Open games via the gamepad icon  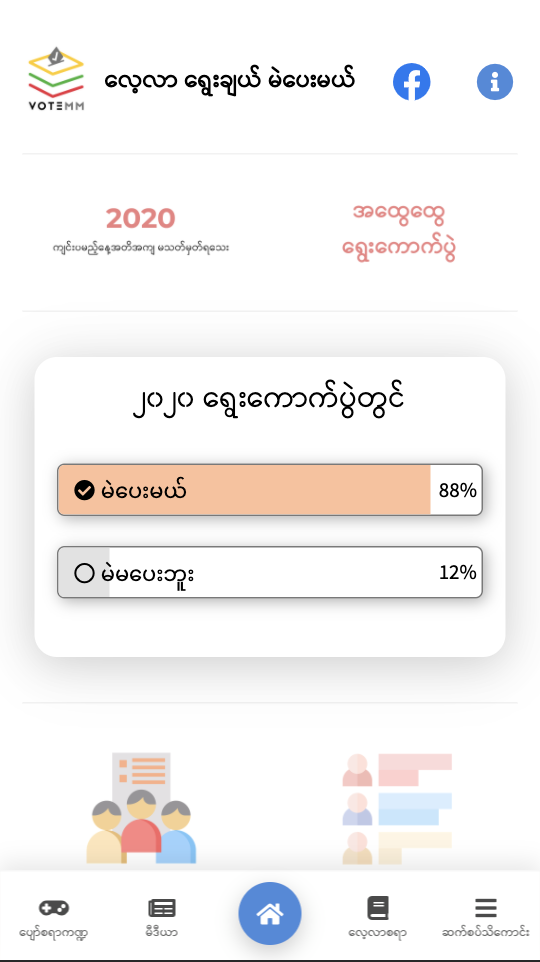click(x=54, y=907)
